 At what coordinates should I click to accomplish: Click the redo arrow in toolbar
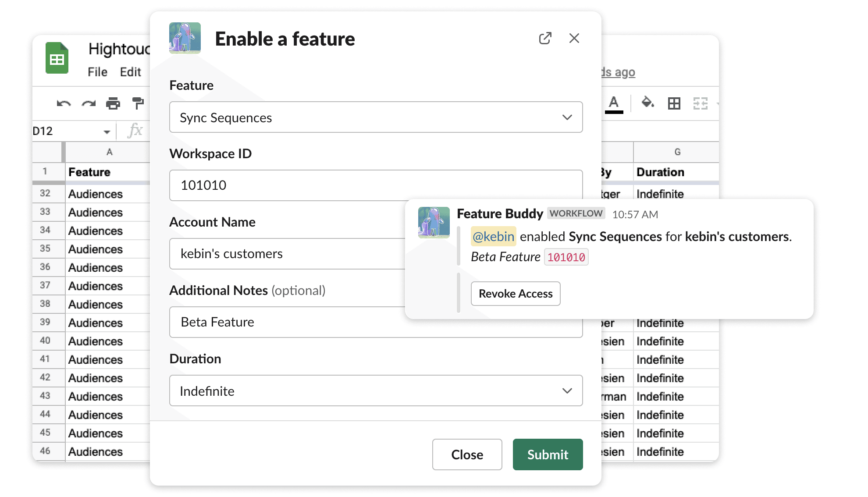tap(89, 104)
